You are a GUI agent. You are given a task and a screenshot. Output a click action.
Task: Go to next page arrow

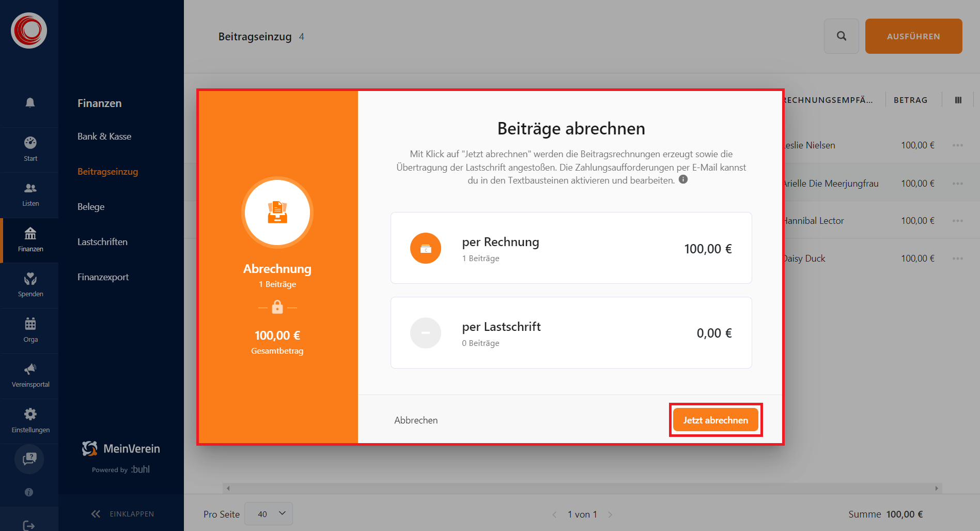[610, 514]
